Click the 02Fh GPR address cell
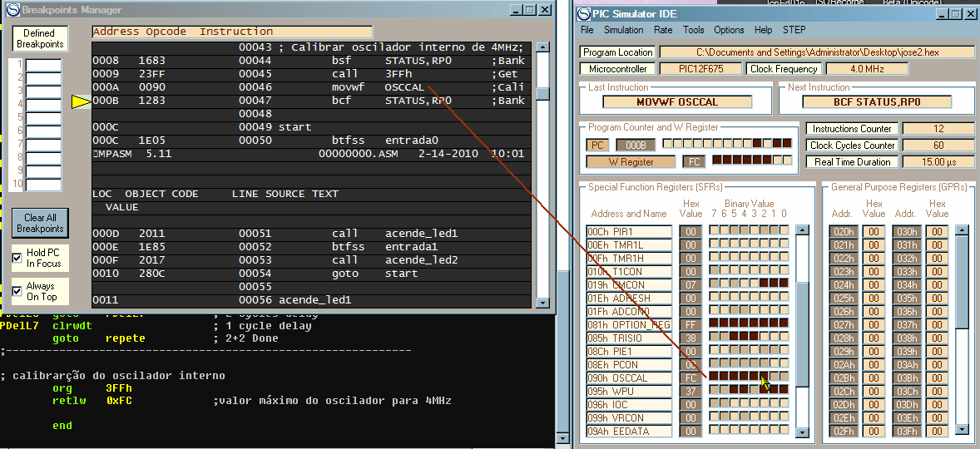 click(x=843, y=432)
